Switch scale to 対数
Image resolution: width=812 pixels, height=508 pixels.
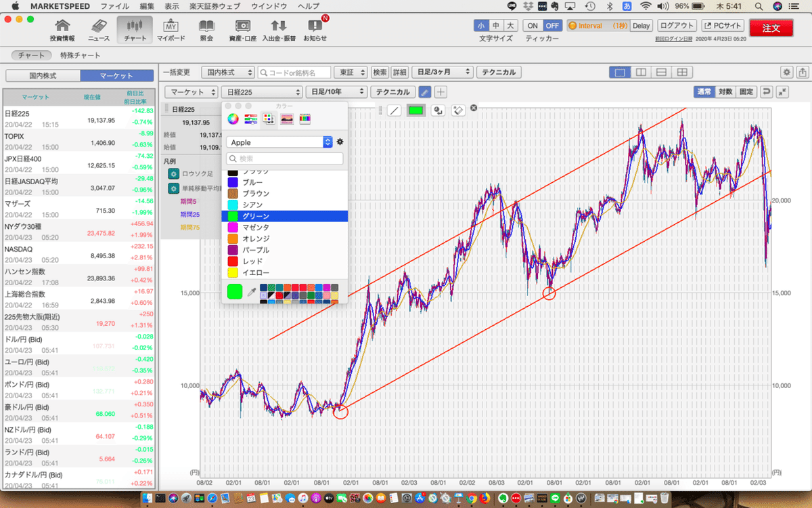pyautogui.click(x=725, y=92)
